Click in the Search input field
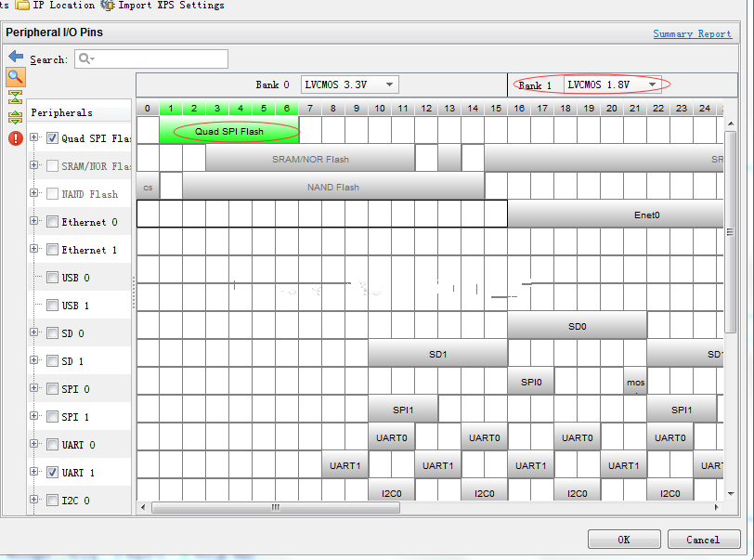The width and height of the screenshot is (754, 560). click(x=158, y=59)
